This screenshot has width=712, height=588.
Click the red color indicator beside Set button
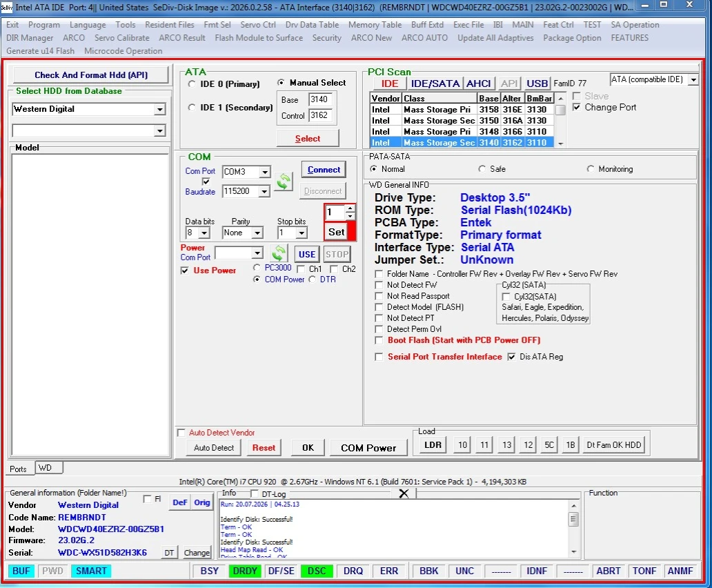(351, 232)
